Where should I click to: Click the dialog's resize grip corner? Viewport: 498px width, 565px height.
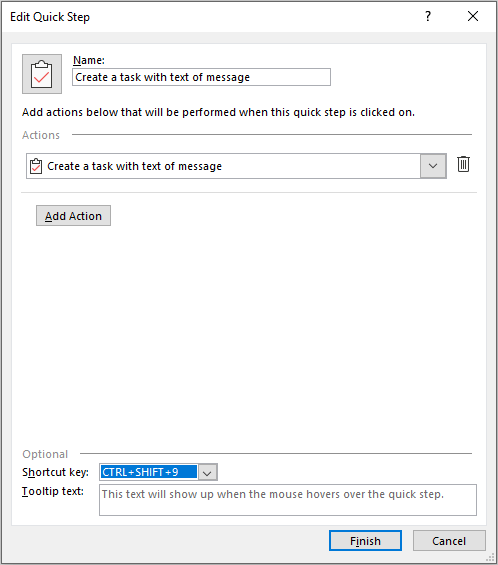490,557
